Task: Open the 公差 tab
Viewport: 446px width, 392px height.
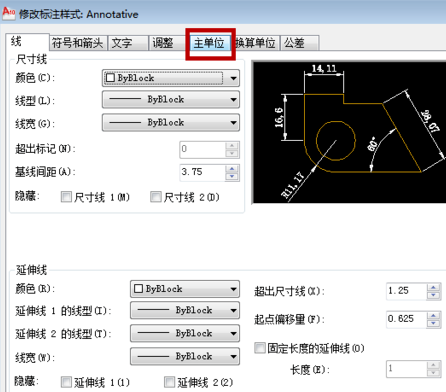Action: click(x=300, y=43)
